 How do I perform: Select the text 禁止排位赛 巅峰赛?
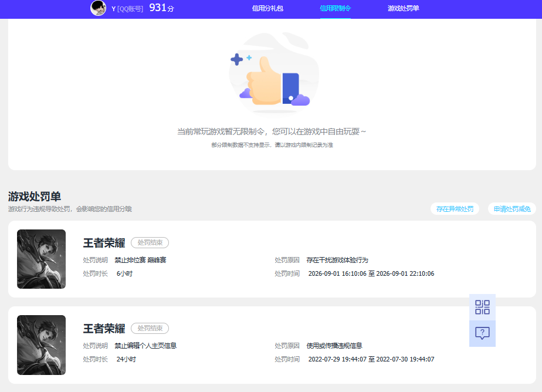(140, 260)
